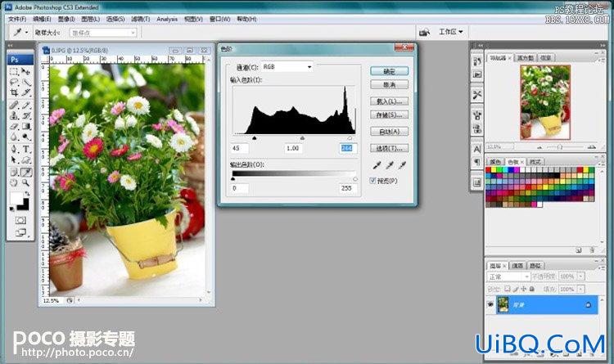
Task: Hide the background layer via eye icon
Action: point(490,304)
